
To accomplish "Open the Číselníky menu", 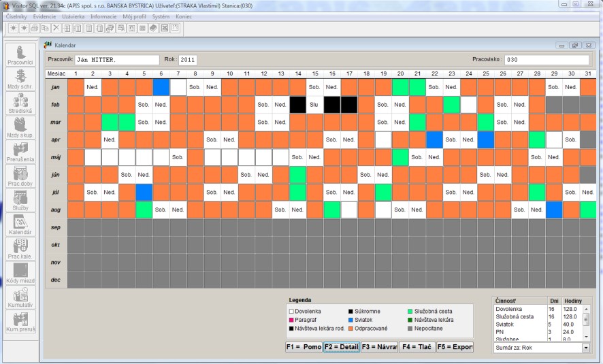I will (x=15, y=16).
